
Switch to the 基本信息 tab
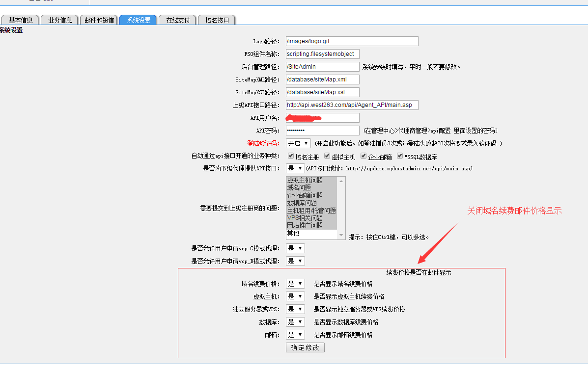[x=20, y=20]
